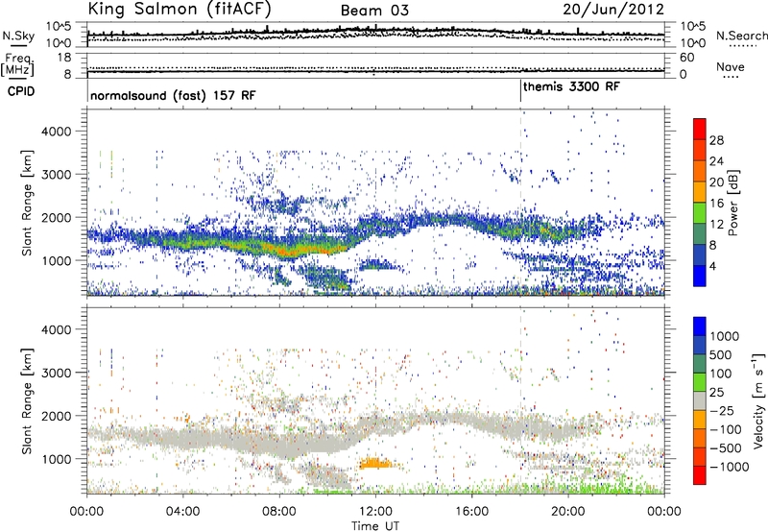Click the -100 label on Velocity colorbar

(726, 430)
